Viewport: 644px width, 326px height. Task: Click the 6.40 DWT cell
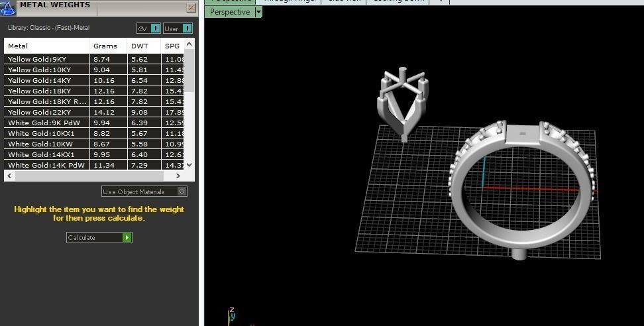[x=144, y=155]
